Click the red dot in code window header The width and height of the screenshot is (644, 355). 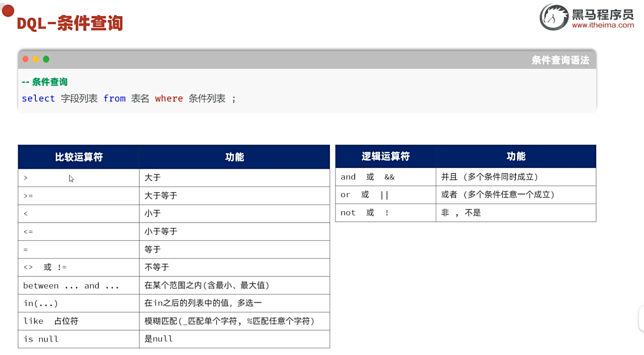pyautogui.click(x=25, y=59)
